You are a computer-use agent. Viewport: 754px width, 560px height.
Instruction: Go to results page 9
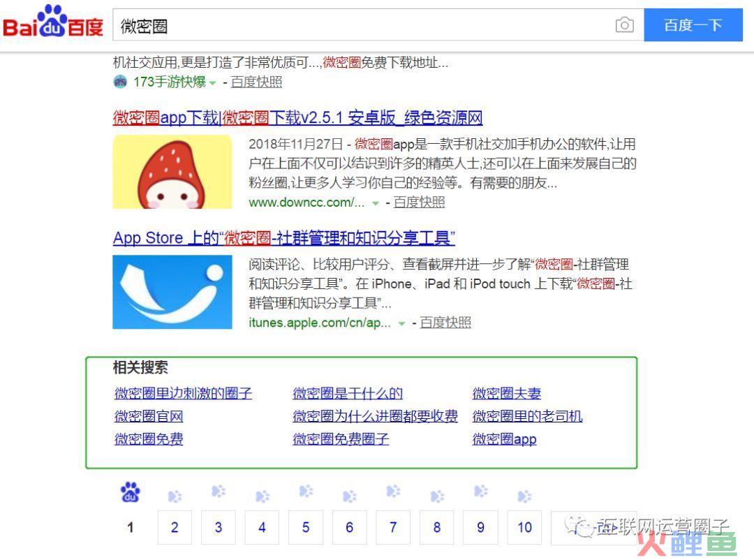click(480, 527)
